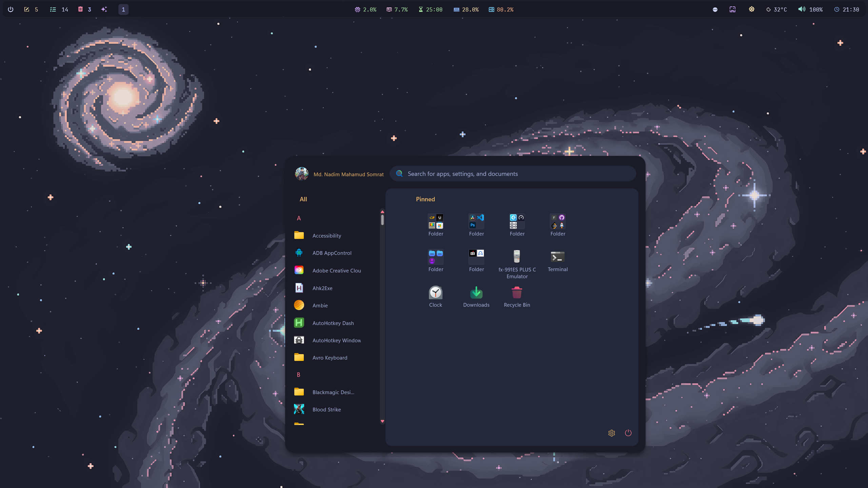Open the pinned folder with blue folder icons
This screenshot has height=488, width=868.
[x=436, y=260]
